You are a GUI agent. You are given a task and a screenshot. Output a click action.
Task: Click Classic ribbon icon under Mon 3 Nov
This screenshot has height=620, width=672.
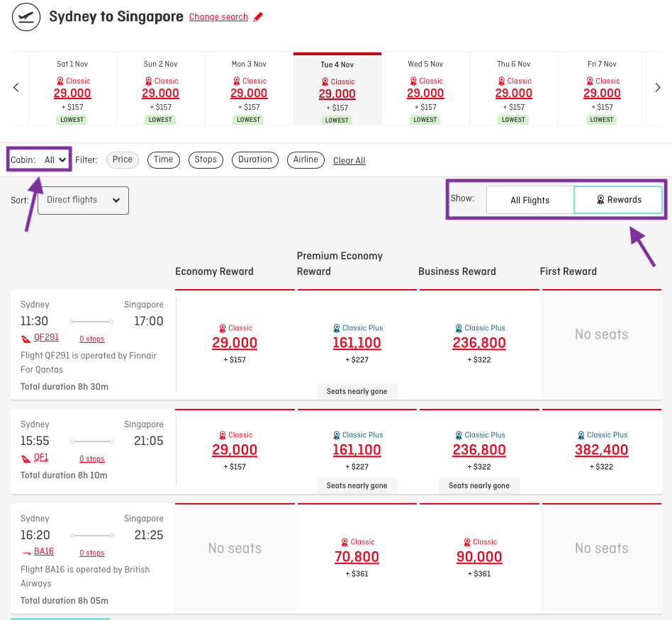237,81
